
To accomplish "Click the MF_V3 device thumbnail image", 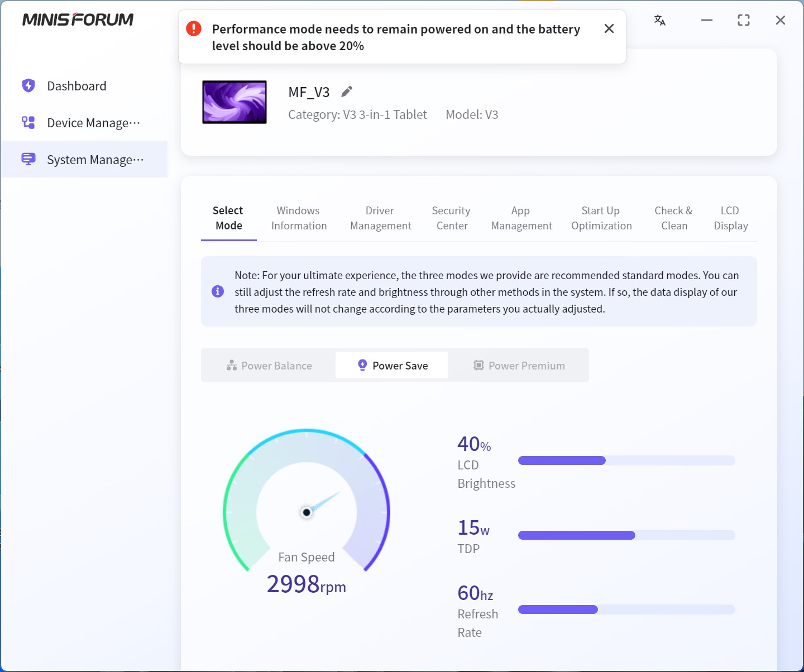I will [234, 102].
